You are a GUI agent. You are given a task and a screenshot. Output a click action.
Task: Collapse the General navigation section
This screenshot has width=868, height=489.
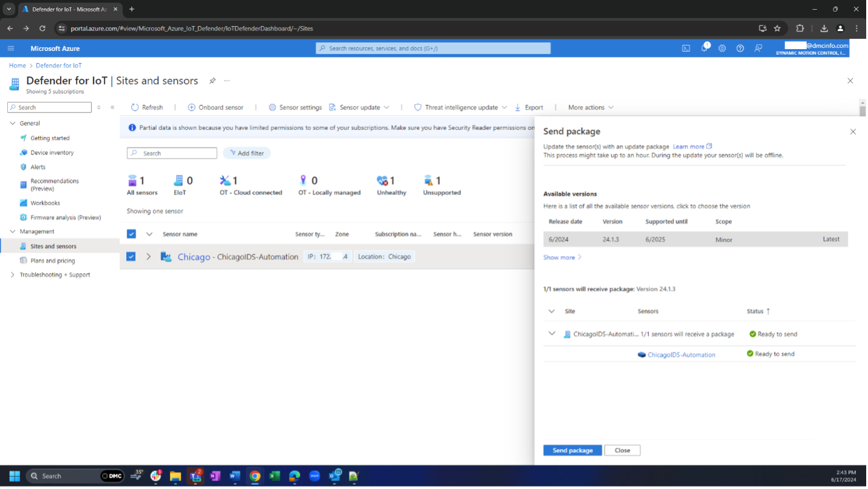[13, 123]
